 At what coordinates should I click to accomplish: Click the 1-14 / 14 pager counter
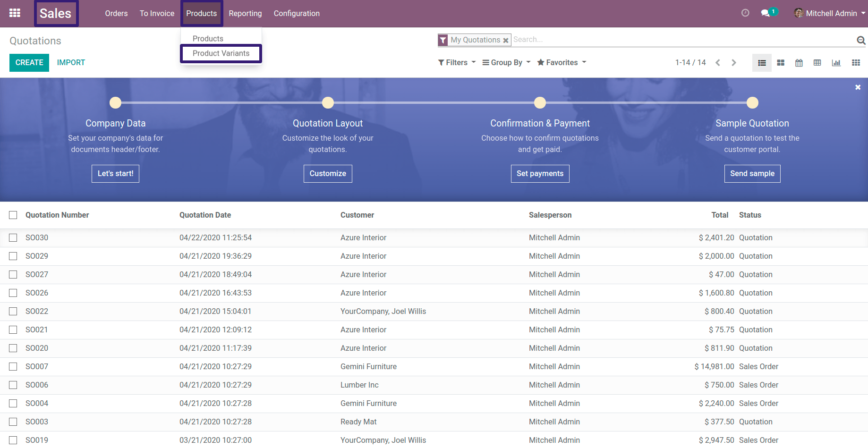coord(690,62)
